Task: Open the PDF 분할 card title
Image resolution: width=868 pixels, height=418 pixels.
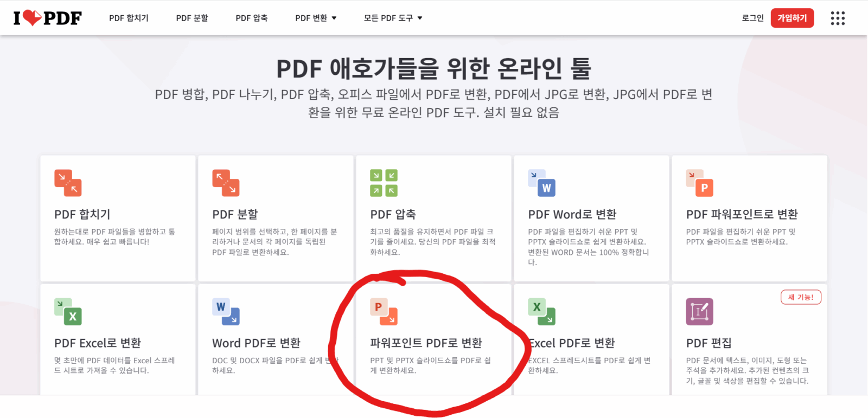Action: click(235, 214)
